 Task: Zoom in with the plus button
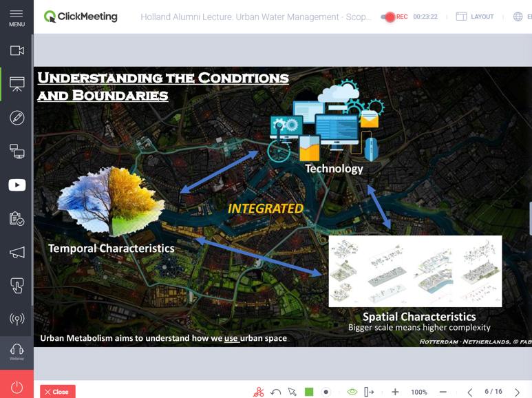pos(395,392)
